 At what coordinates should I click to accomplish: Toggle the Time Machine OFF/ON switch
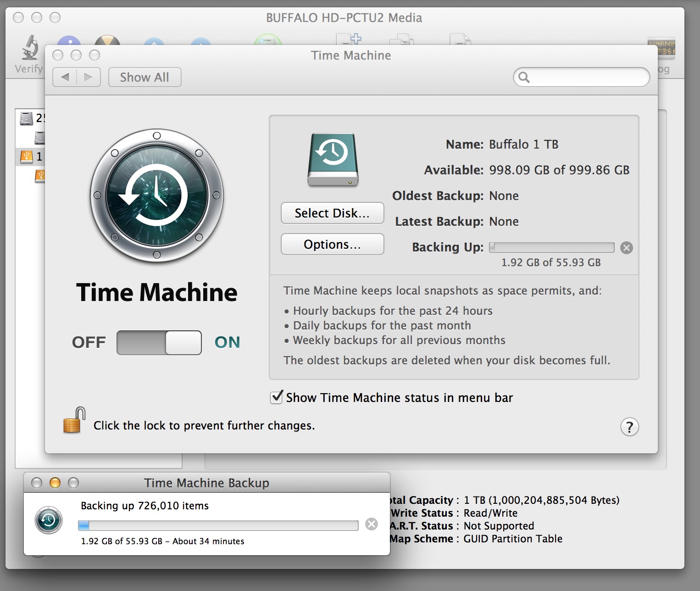[x=159, y=343]
